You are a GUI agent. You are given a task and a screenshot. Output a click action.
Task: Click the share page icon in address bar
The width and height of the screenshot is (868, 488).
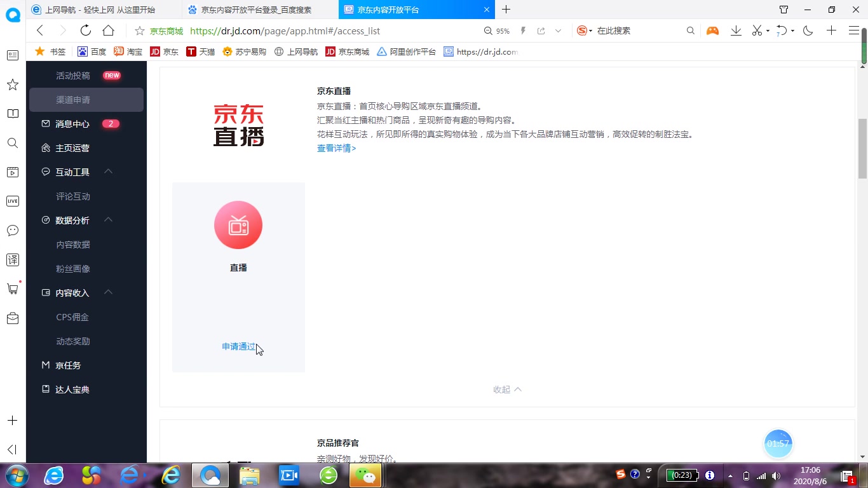click(x=541, y=30)
